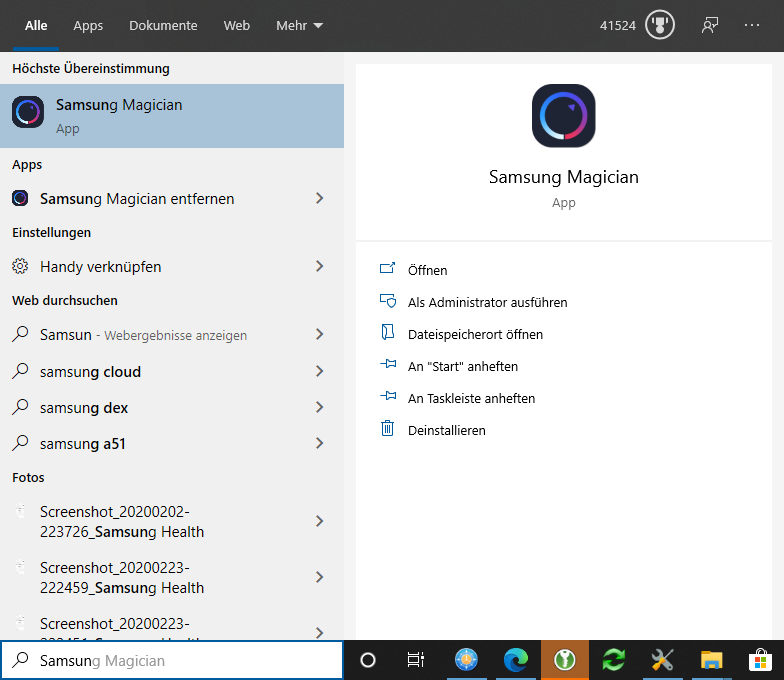Expand the Samsung Magician entfernen arrow
Image resolution: width=784 pixels, height=680 pixels.
coord(320,198)
